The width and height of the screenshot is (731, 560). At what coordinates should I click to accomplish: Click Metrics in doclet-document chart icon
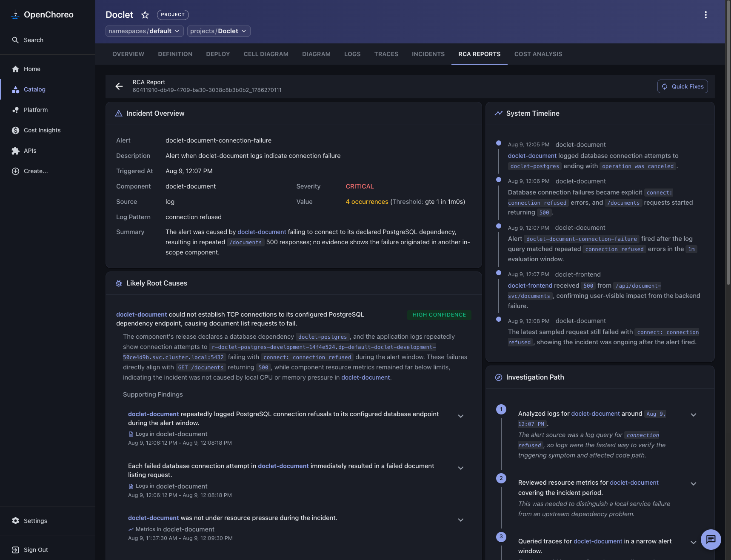(x=131, y=529)
